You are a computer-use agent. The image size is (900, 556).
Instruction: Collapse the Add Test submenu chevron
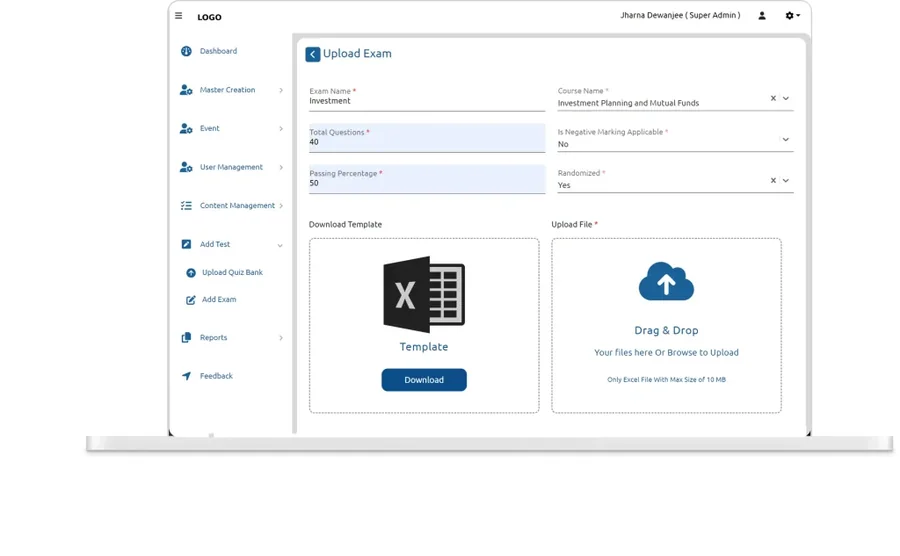280,246
